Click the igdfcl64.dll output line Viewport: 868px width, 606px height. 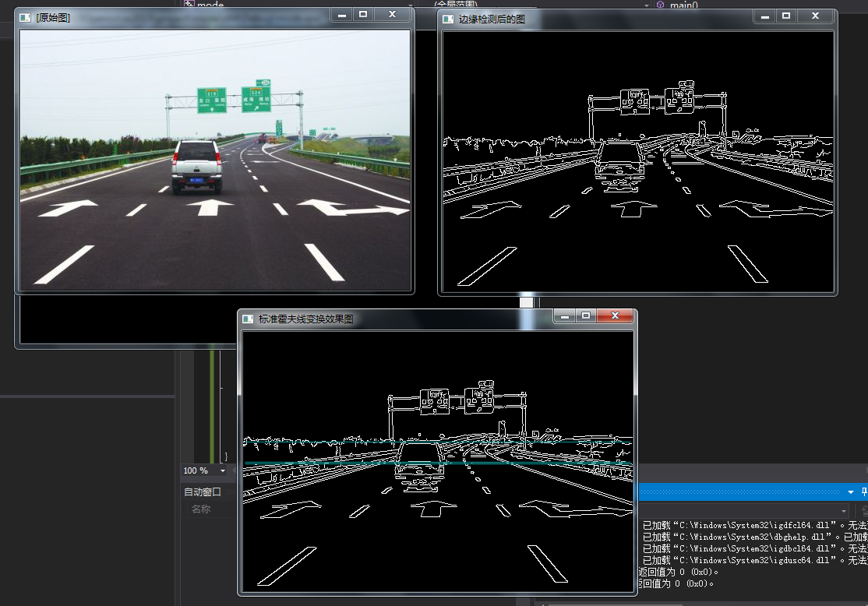[x=755, y=525]
